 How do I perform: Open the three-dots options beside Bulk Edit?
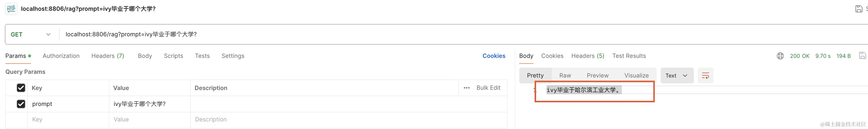tap(467, 88)
